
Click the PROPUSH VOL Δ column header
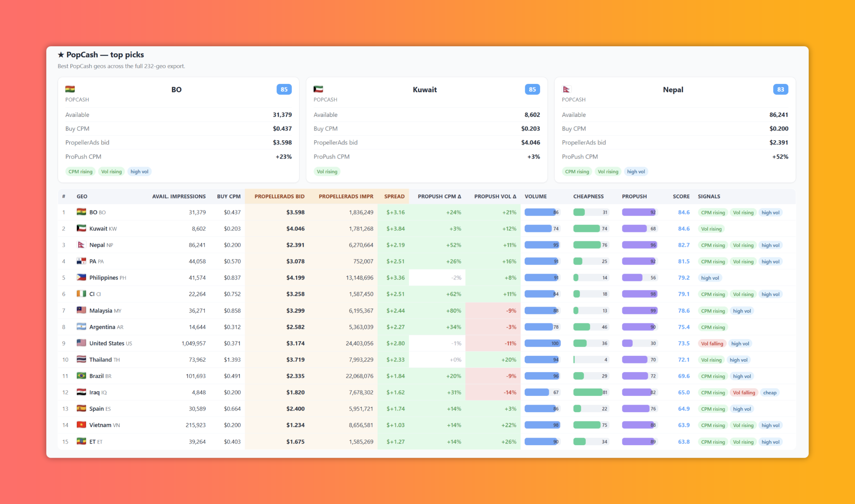tap(495, 197)
